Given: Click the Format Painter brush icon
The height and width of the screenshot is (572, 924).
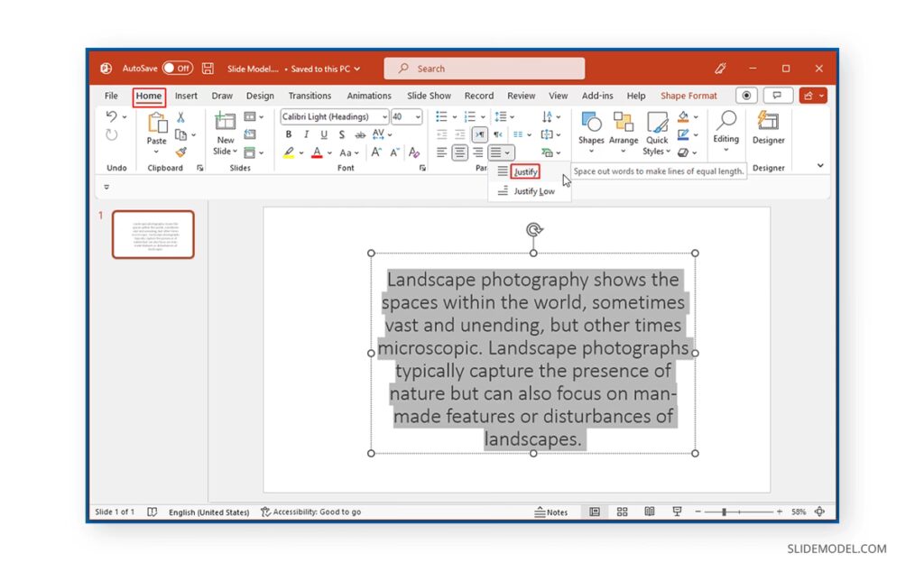Looking at the screenshot, I should point(180,152).
